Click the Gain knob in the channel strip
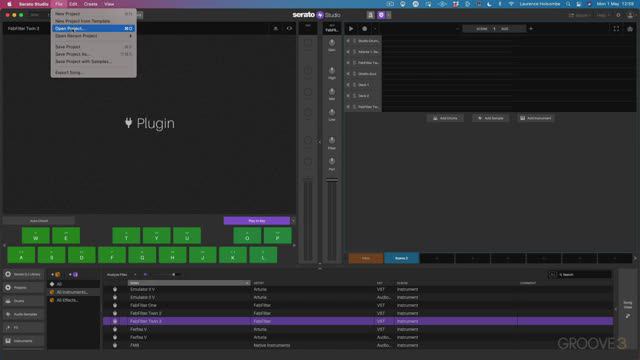The image size is (640, 360). click(x=332, y=43)
